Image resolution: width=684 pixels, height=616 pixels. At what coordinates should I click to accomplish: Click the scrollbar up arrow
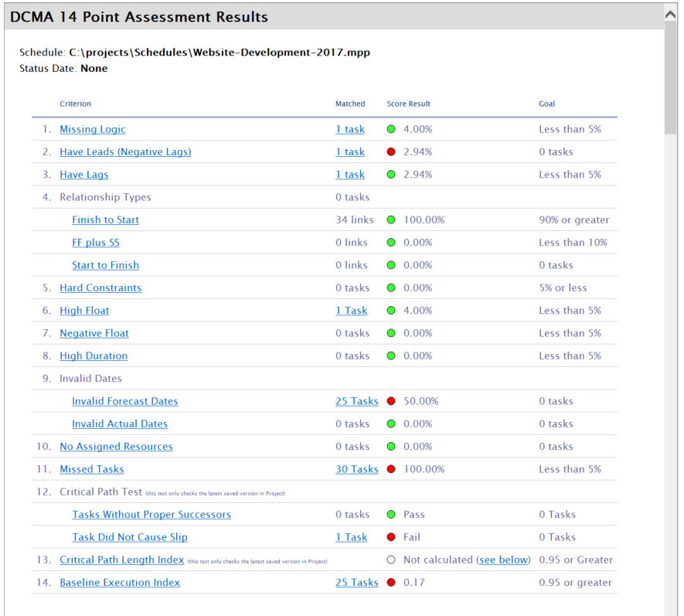tap(672, 13)
